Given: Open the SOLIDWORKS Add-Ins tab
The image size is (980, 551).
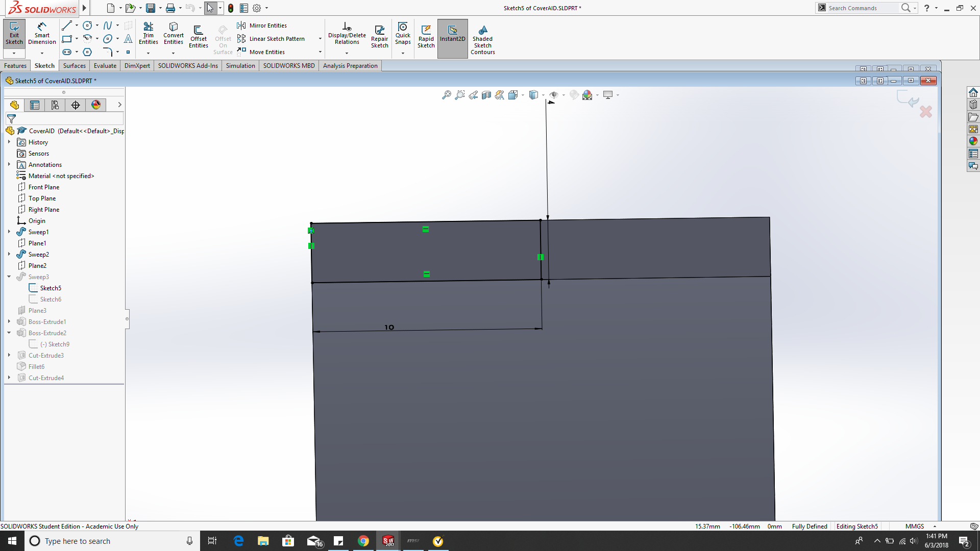Looking at the screenshot, I should [x=188, y=66].
